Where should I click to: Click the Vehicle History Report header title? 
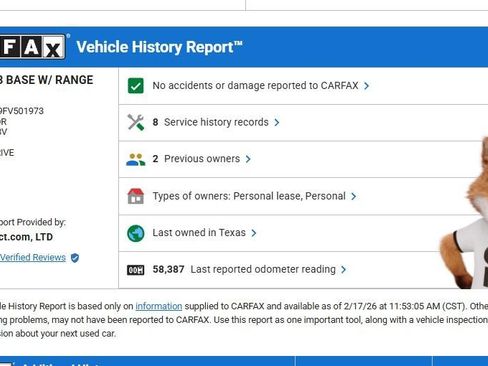(x=159, y=47)
